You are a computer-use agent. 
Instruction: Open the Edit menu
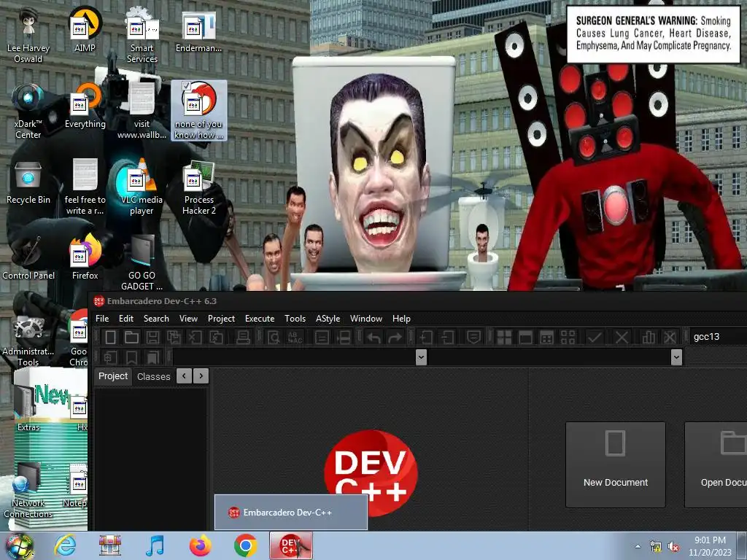point(125,319)
